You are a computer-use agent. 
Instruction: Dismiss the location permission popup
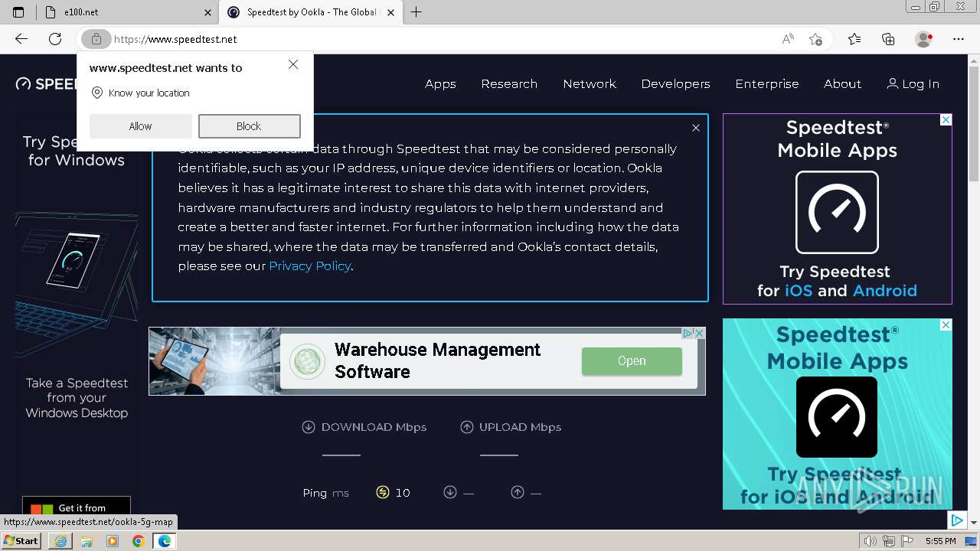(x=293, y=64)
